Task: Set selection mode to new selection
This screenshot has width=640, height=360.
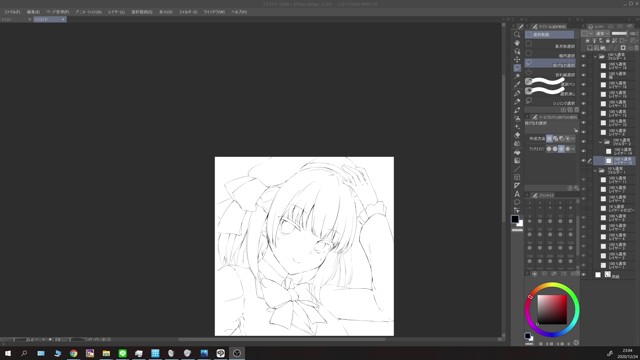Action: tap(549, 139)
